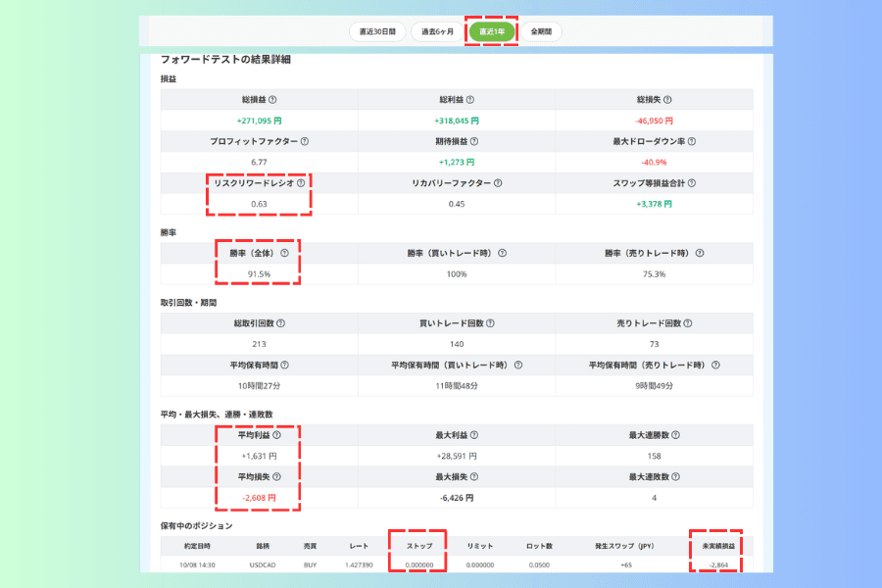This screenshot has width=882, height=588.
Task: Open help icon next to 総損益
Action: (272, 100)
